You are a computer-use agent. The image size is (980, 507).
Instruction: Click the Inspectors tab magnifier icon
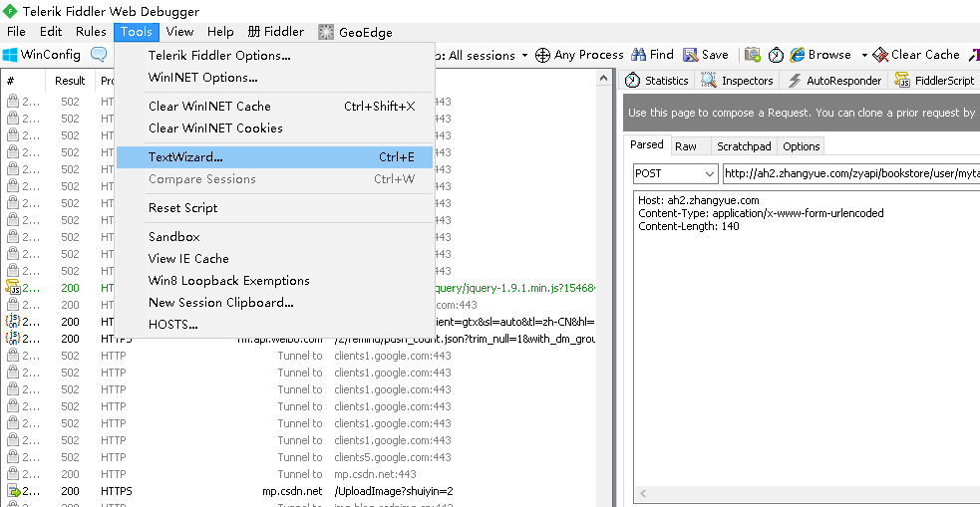[x=708, y=81]
